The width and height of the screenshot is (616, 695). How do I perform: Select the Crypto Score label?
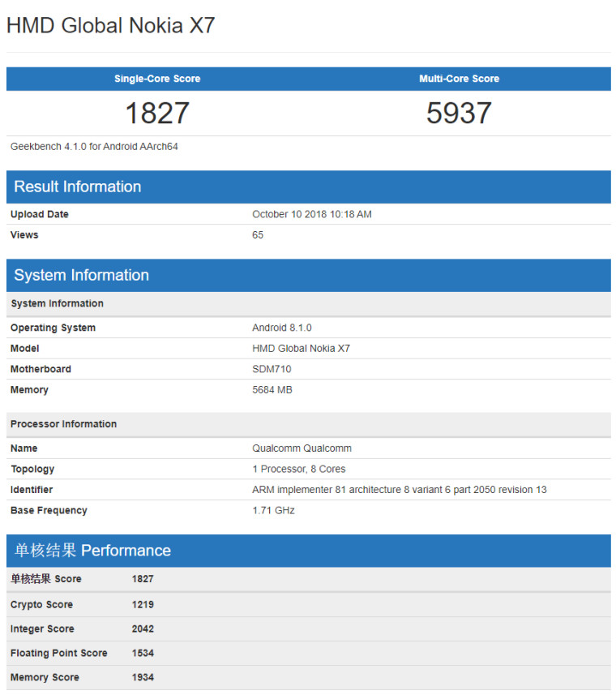point(41,605)
